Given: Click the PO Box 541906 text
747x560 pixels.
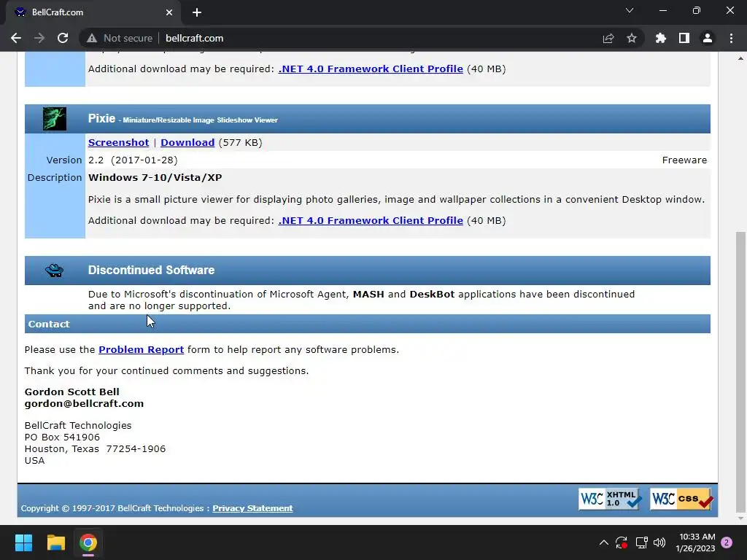Looking at the screenshot, I should tap(63, 437).
